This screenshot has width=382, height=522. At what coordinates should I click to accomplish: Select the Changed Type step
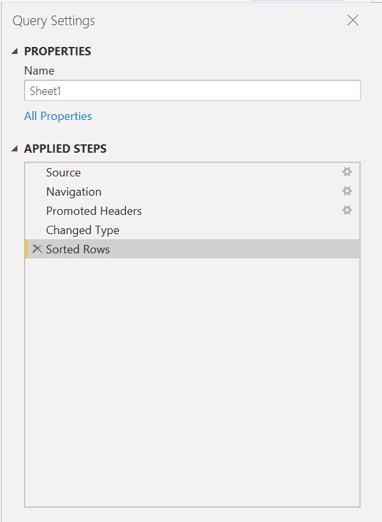[x=192, y=230]
